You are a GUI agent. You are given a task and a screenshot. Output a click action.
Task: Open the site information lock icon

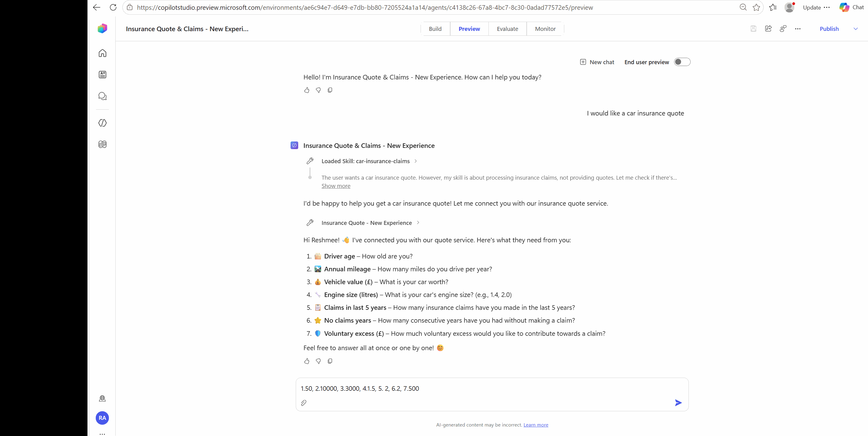tap(130, 7)
